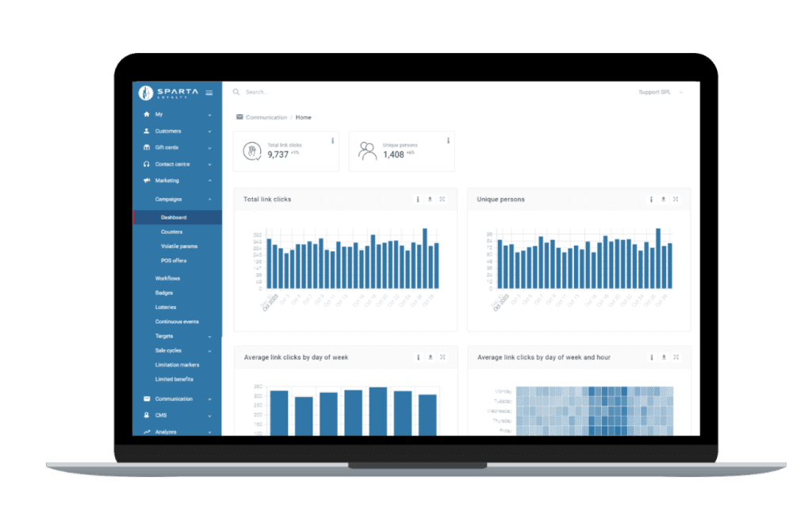Screen dimensions: 812x530
Task: Open the Support SPL user dropdown
Action: 661,92
